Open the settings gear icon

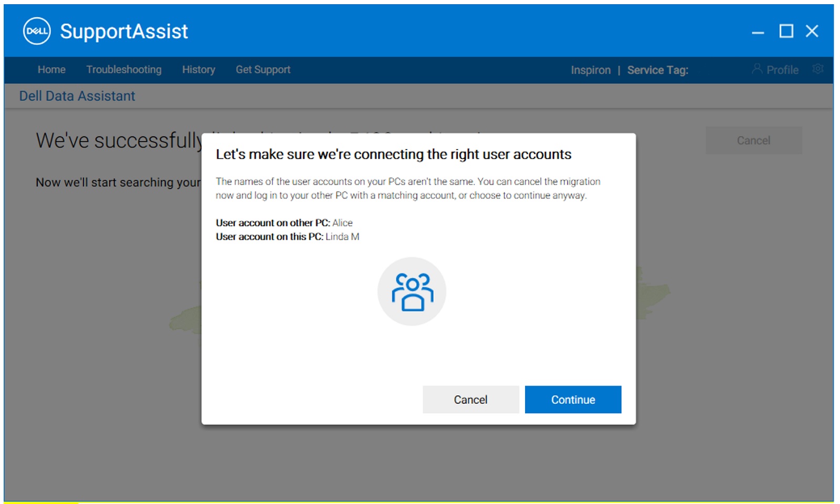click(817, 69)
